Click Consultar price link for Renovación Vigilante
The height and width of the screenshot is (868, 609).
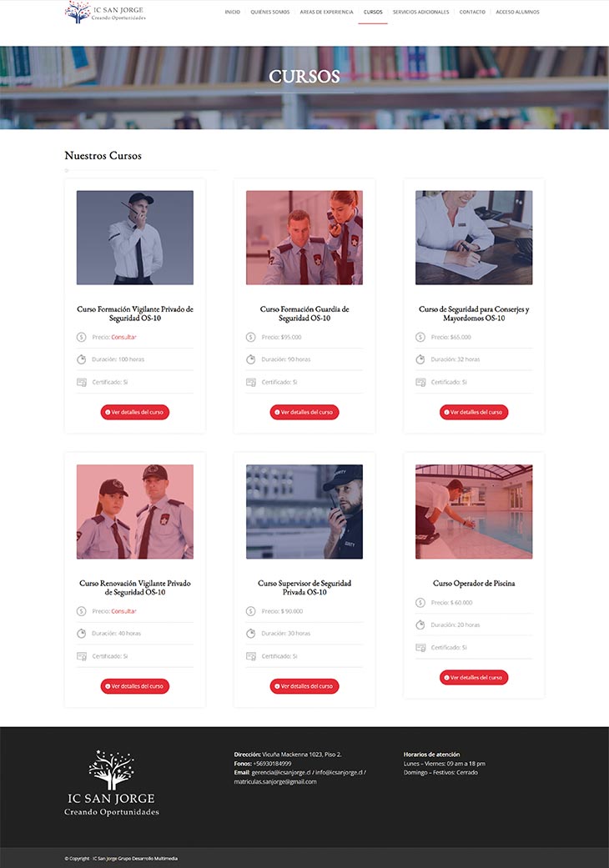pos(123,611)
